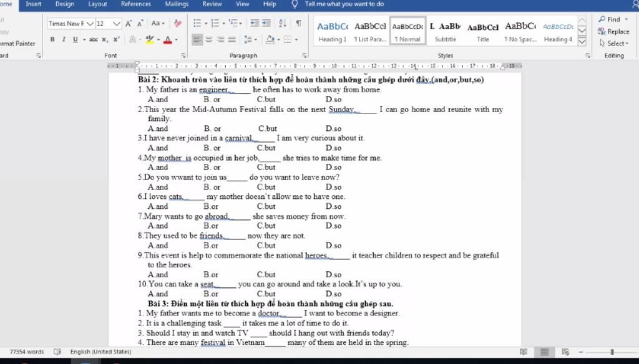The width and height of the screenshot is (639, 364).
Task: Open the Layout tab
Action: point(97,4)
